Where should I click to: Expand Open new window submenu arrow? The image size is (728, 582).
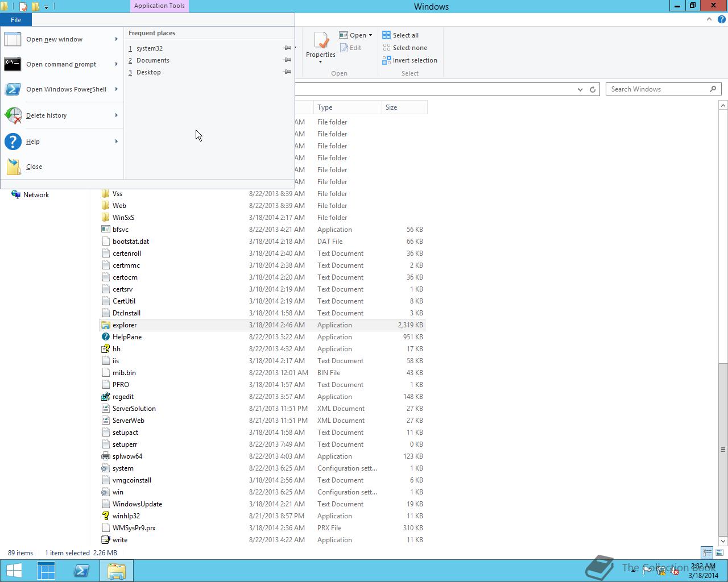[x=117, y=39]
